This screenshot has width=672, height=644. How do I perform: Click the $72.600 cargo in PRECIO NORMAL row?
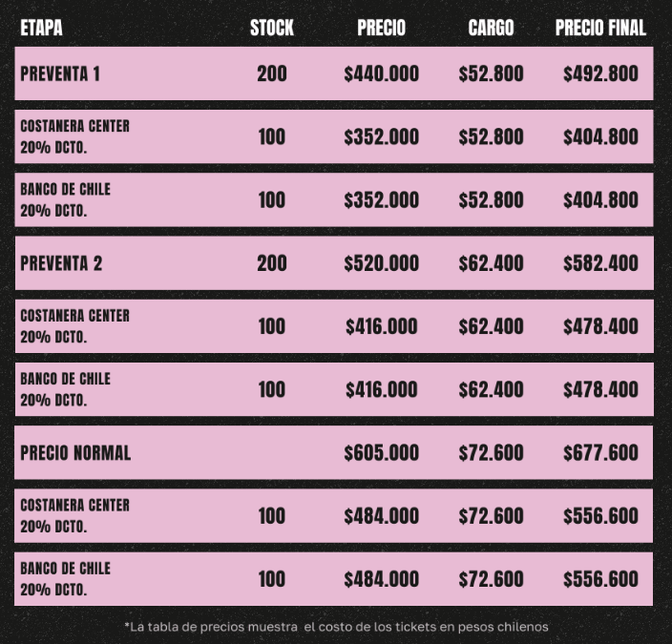click(x=491, y=452)
